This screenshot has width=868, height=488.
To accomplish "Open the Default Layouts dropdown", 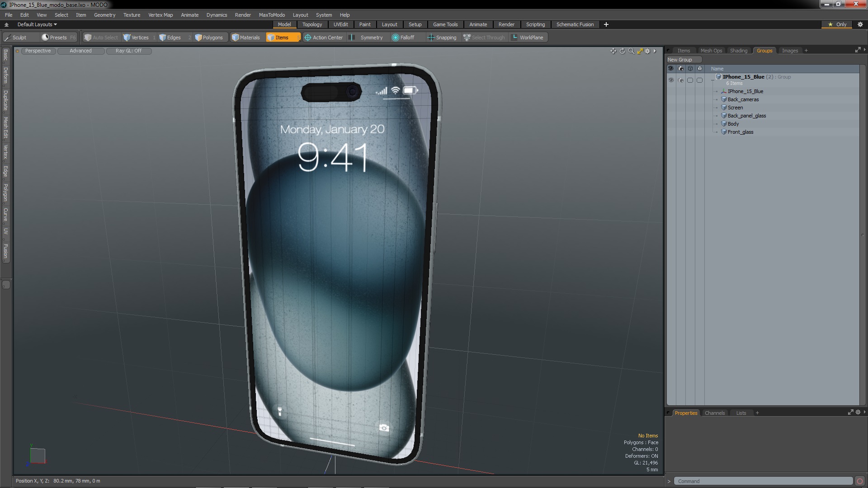I will coord(37,24).
